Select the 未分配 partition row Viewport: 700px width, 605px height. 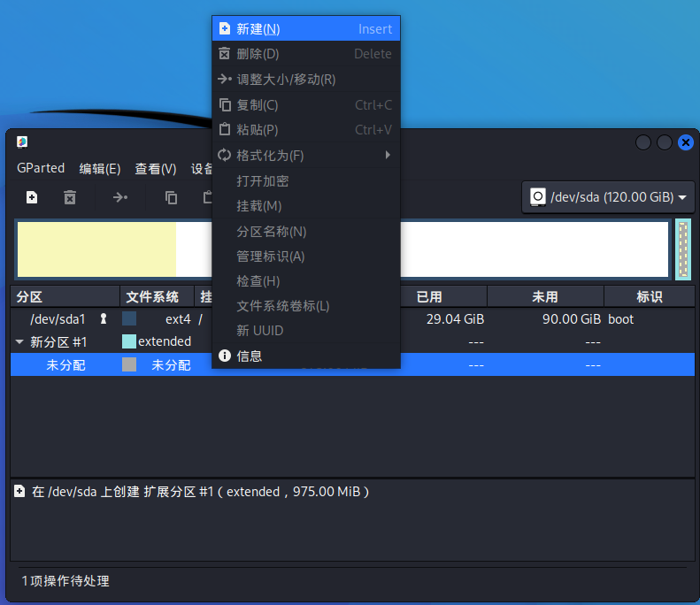coord(353,364)
